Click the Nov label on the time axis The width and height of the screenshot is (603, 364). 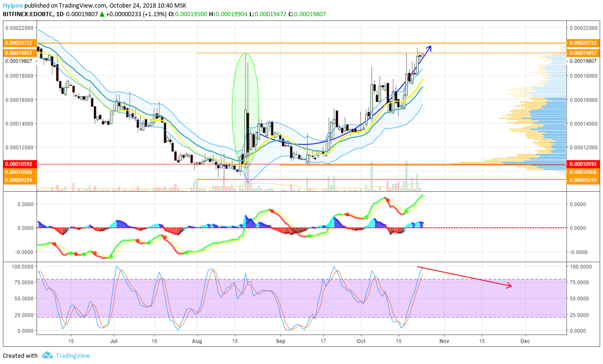click(x=444, y=341)
